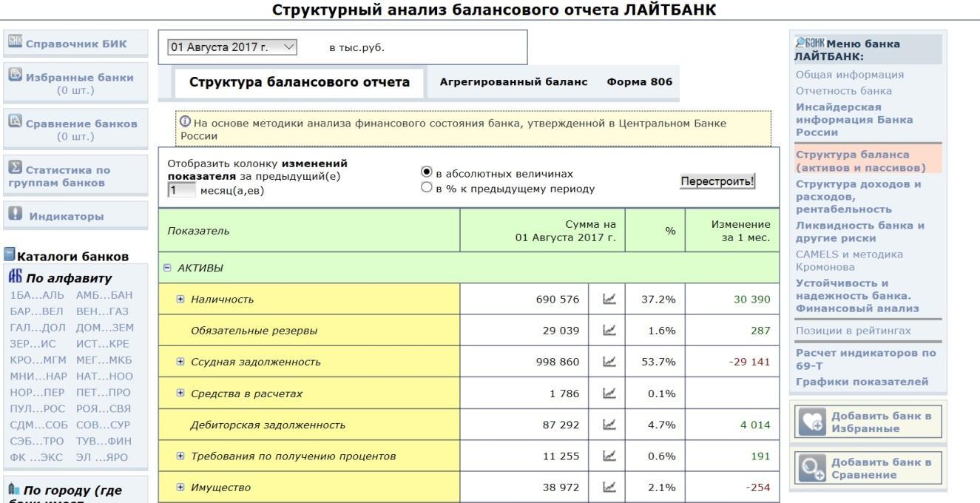980x503 pixels.
Task: Open Ликвидность банка и другие риски
Action: coord(860,232)
